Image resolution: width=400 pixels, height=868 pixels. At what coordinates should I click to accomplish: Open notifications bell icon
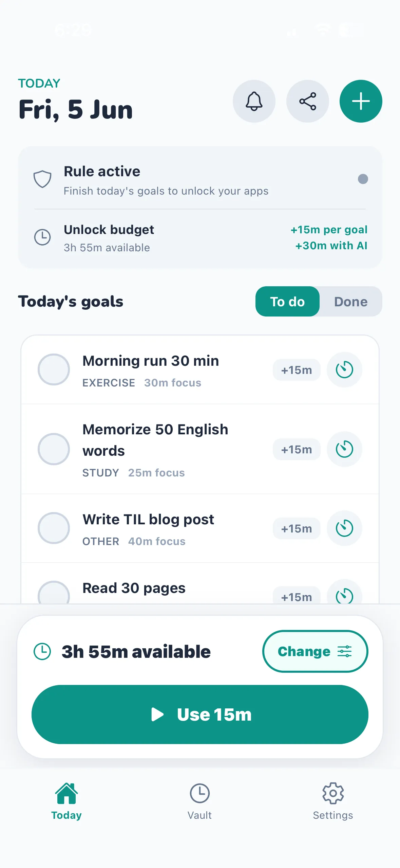click(254, 101)
